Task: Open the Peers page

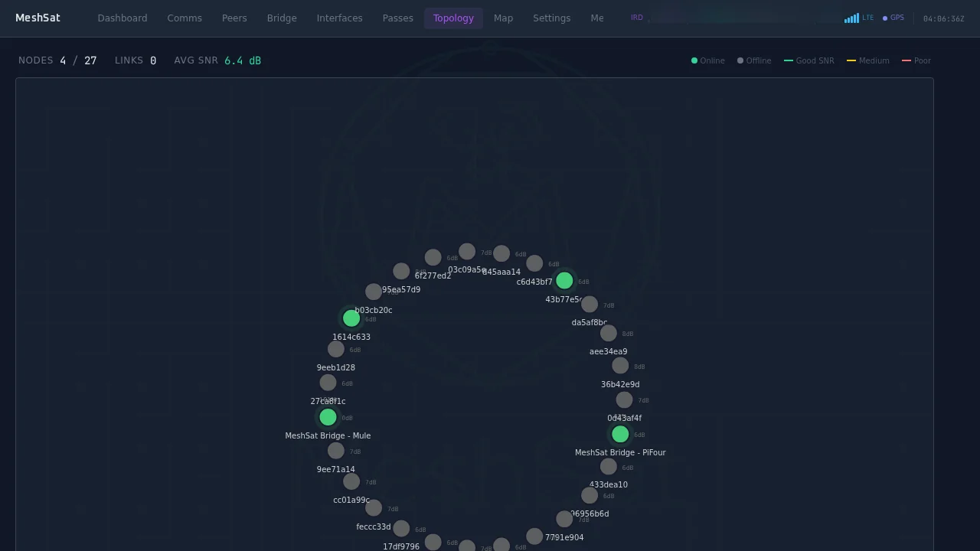Action: coord(234,18)
